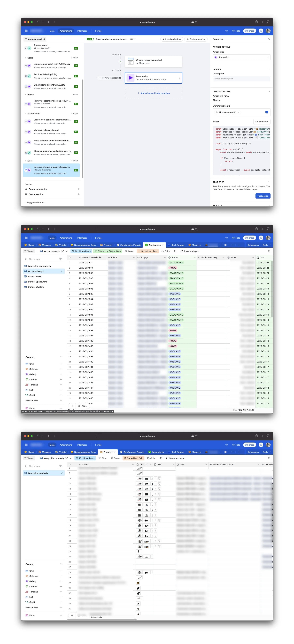The image size is (294, 644).
Task: Click the plus icon next to Create automation
Action: click(79, 189)
